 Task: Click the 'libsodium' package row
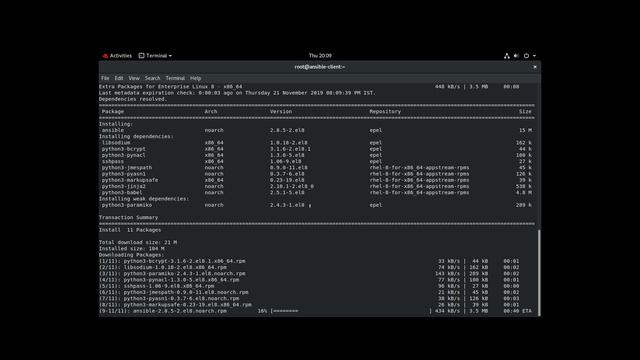[316, 143]
